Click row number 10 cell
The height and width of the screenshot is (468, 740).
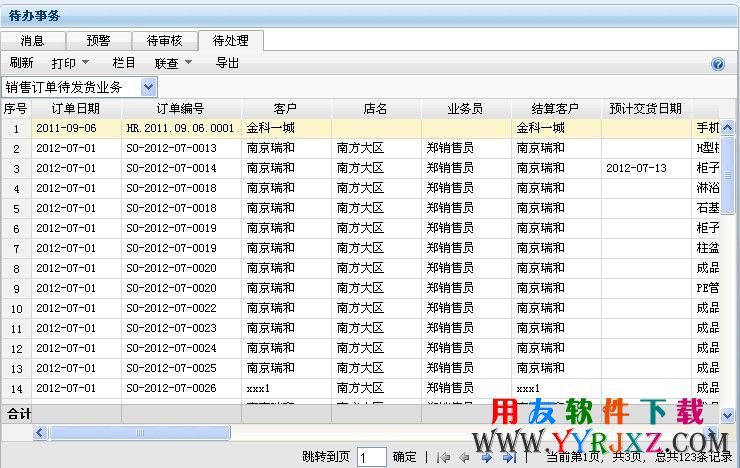16,309
